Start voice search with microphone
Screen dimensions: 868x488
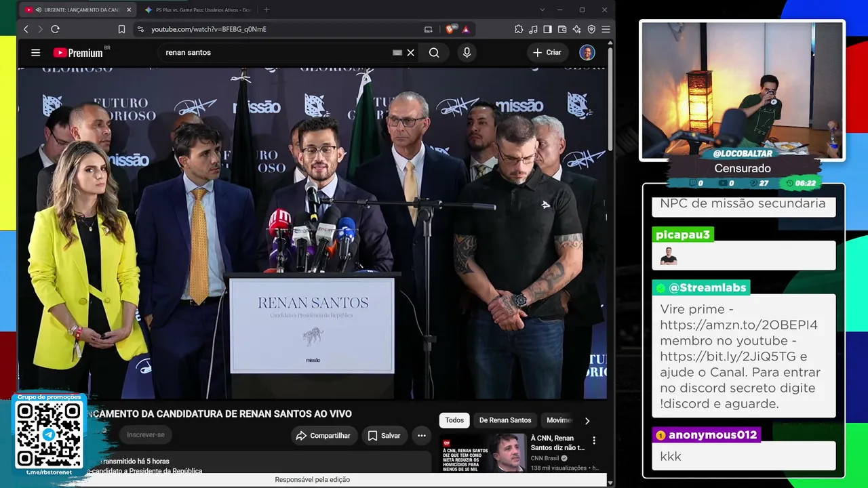(x=467, y=52)
